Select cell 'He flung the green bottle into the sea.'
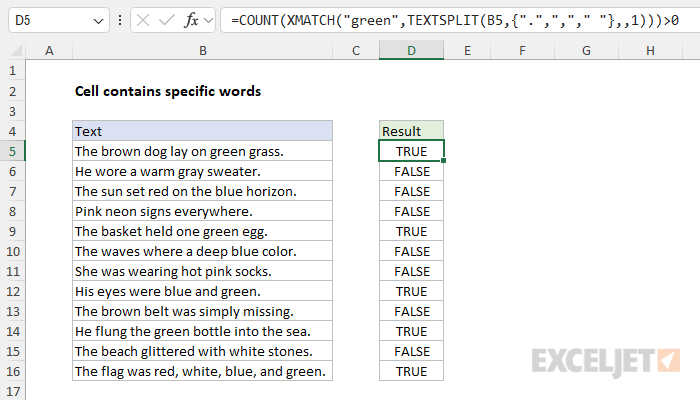The image size is (700, 400). pyautogui.click(x=203, y=331)
